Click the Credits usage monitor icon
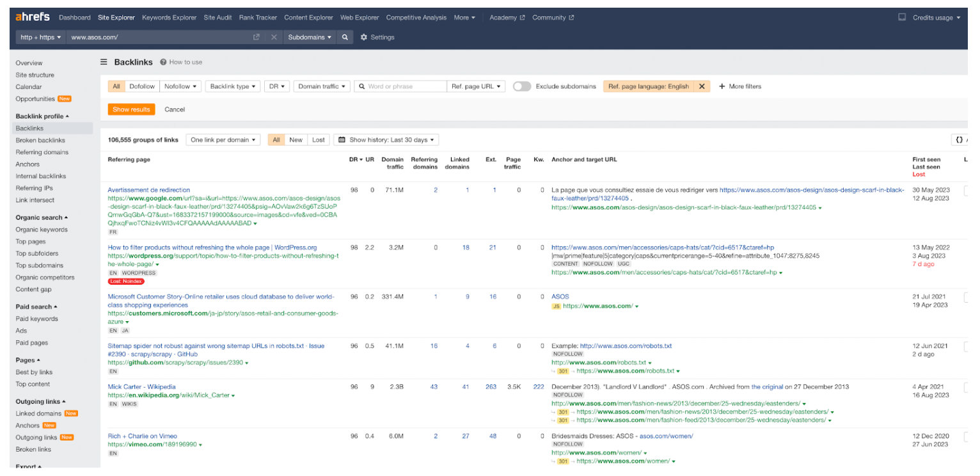The width and height of the screenshot is (980, 476). (902, 17)
